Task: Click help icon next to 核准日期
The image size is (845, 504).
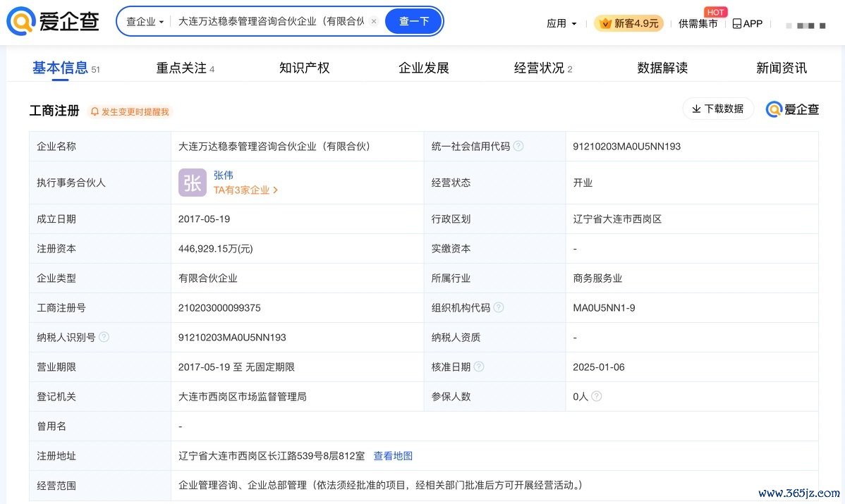Action: pos(478,367)
